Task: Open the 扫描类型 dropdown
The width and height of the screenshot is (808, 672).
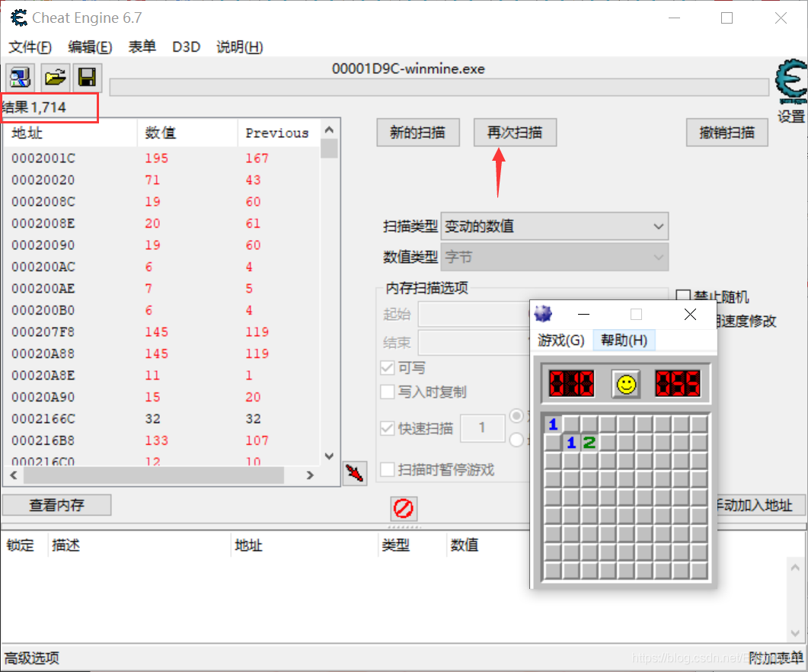Action: (554, 226)
